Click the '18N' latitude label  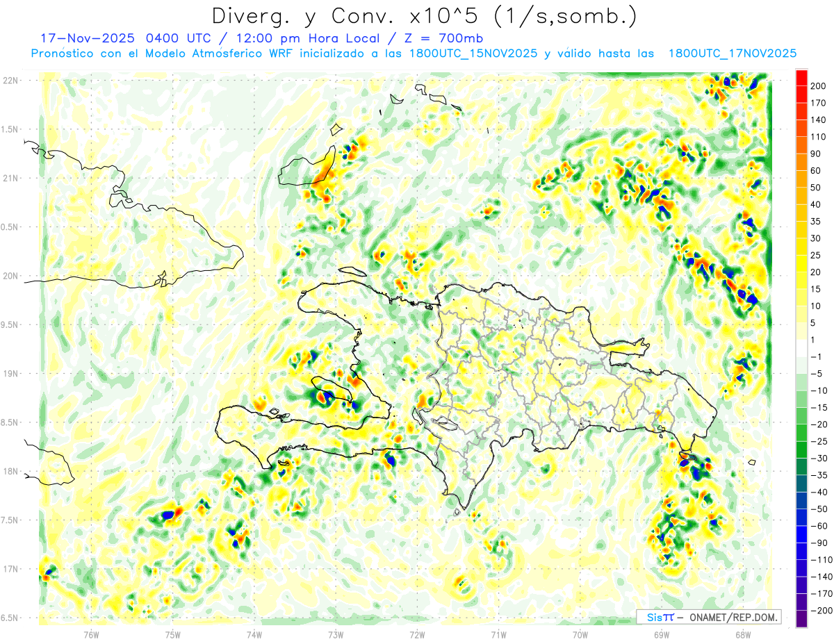click(x=11, y=472)
